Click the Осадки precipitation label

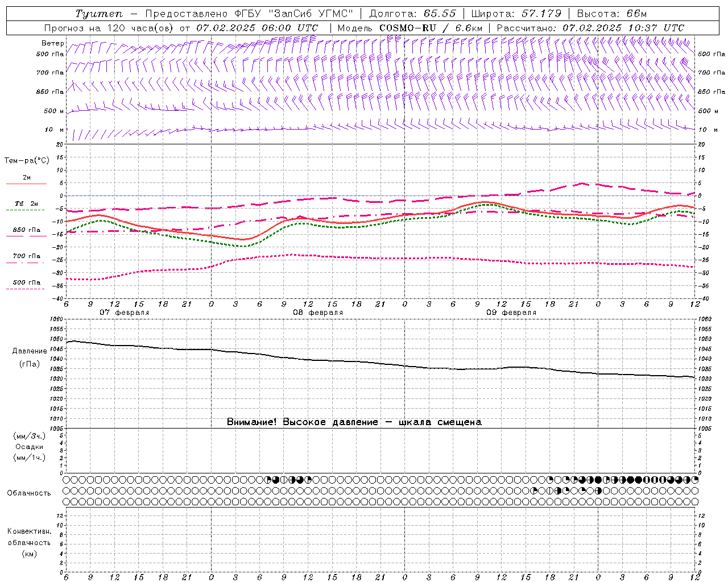pos(30,447)
